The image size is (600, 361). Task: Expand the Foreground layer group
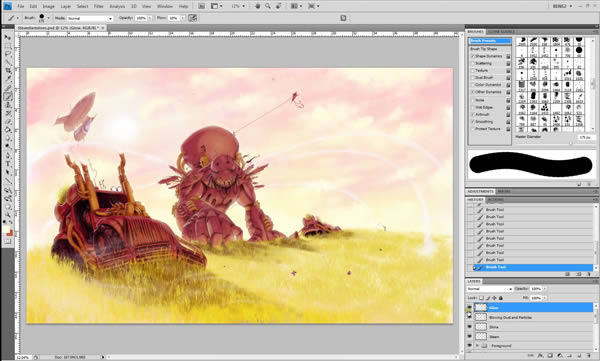(x=477, y=346)
